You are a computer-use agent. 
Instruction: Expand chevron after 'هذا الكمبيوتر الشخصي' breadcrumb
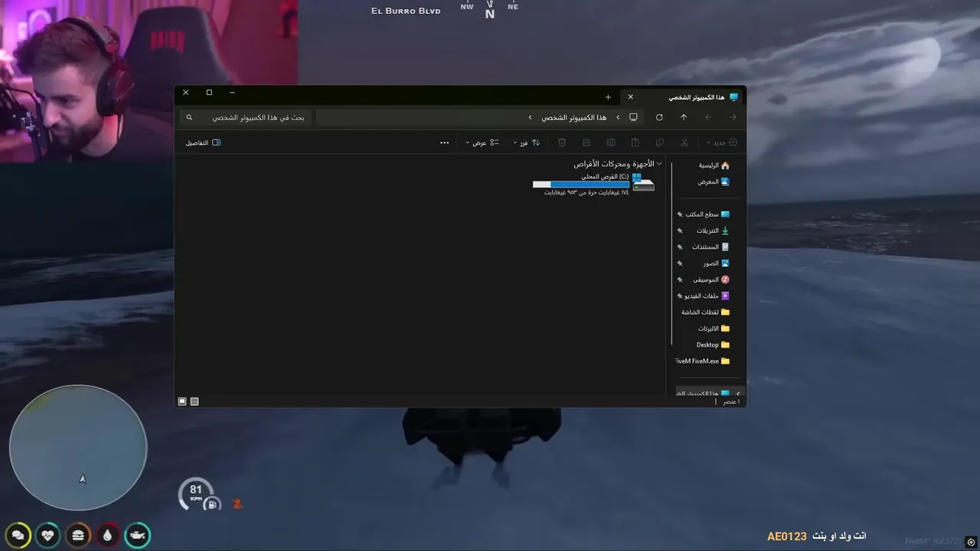[x=530, y=117]
